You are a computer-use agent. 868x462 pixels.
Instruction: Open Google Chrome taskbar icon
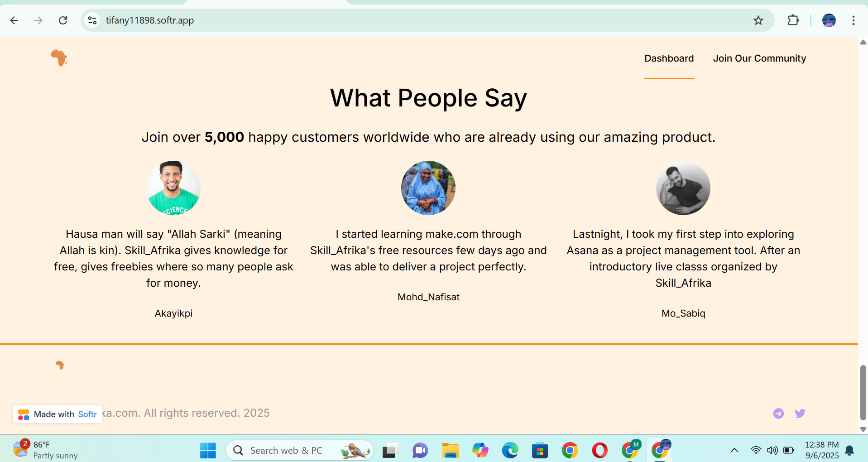pyautogui.click(x=570, y=450)
